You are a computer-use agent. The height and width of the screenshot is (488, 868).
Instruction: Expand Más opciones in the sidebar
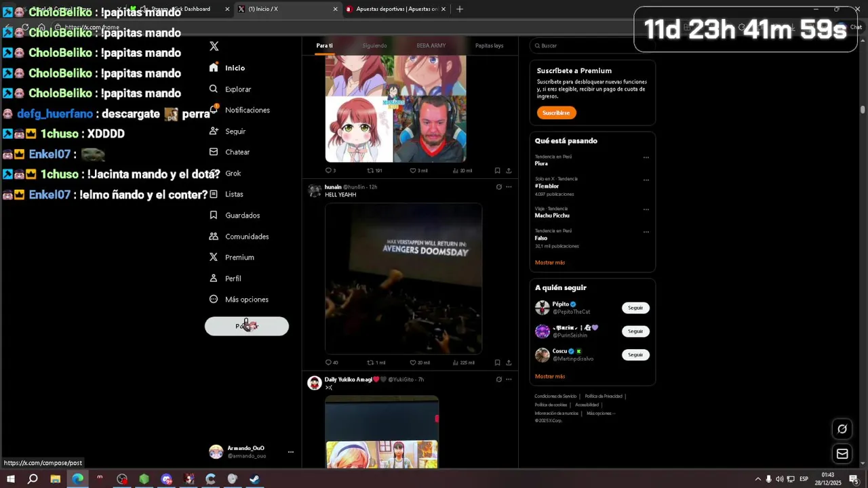(239, 299)
